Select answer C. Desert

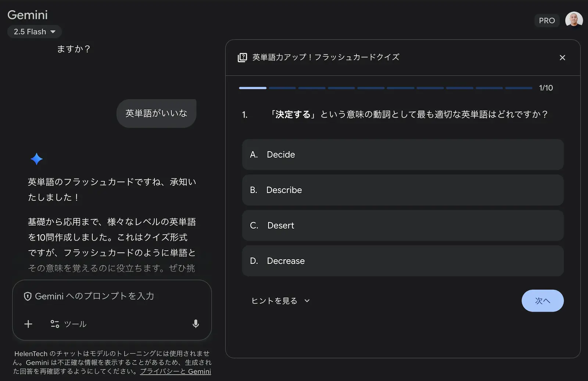(x=402, y=225)
